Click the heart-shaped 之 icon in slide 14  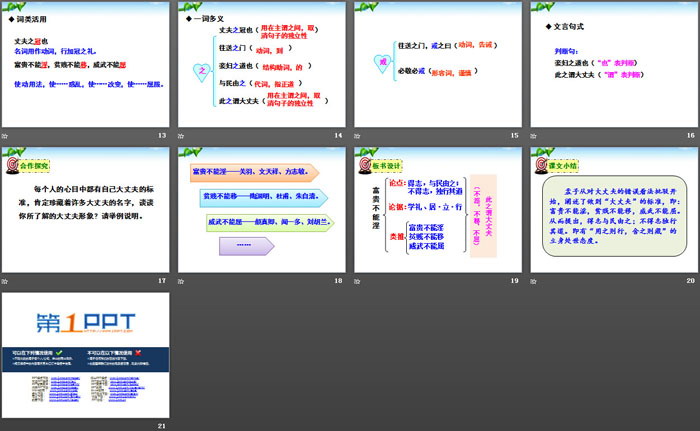click(x=198, y=70)
